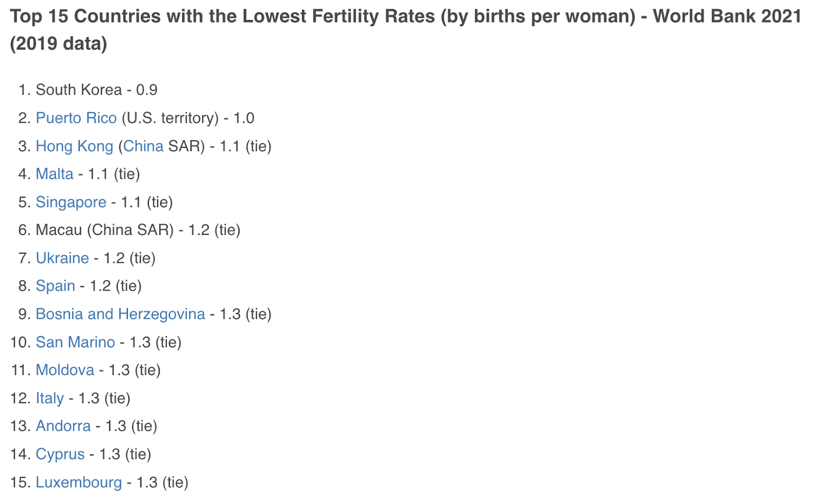The height and width of the screenshot is (504, 819).
Task: Follow the Luxembourg link
Action: coord(78,482)
